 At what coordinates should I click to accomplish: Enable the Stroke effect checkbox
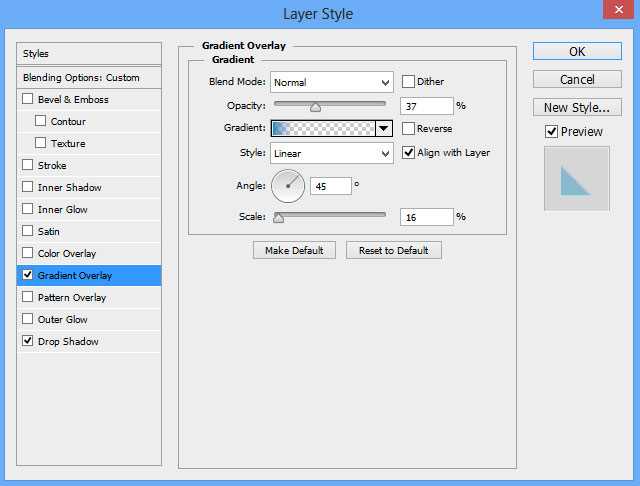[x=27, y=165]
